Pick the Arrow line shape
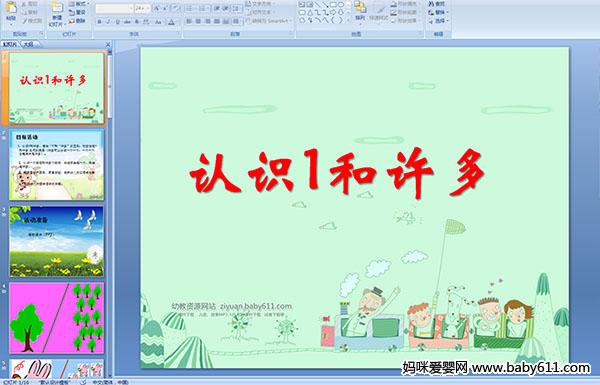The image size is (600, 385). (x=326, y=4)
